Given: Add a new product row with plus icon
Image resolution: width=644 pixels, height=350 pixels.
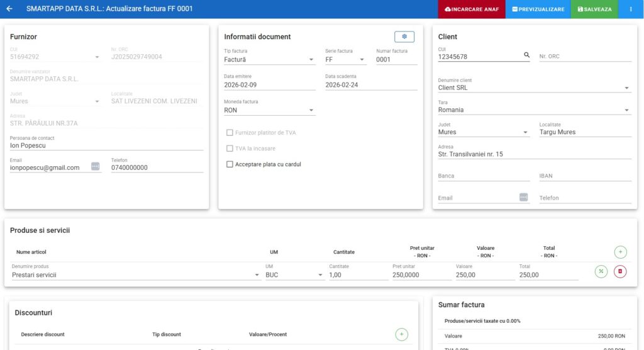Looking at the screenshot, I should tap(621, 252).
